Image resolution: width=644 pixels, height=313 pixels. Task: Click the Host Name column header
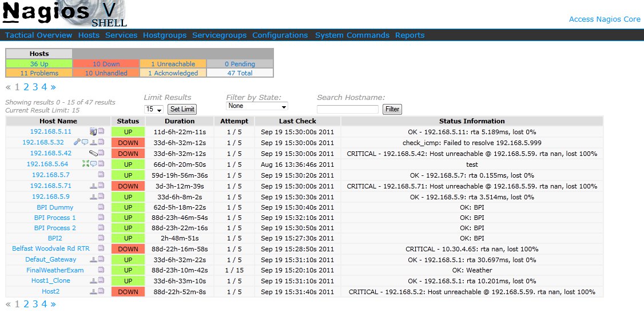point(58,121)
